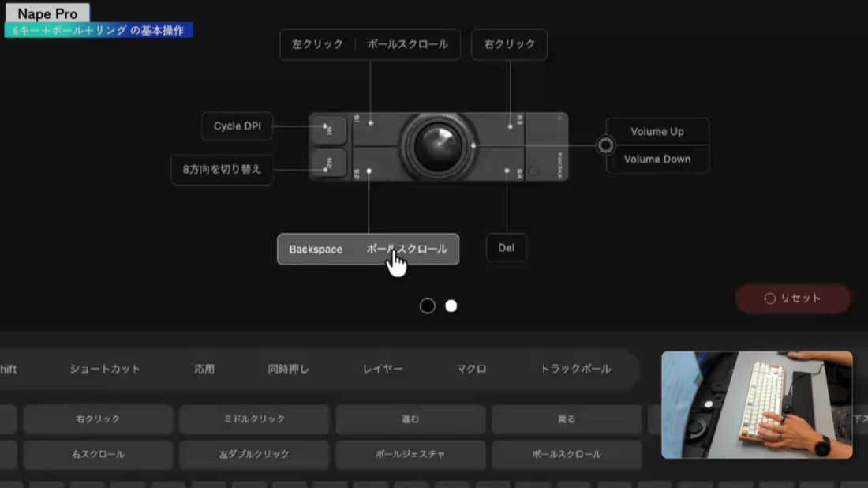Open the トラックボール tab

(575, 369)
